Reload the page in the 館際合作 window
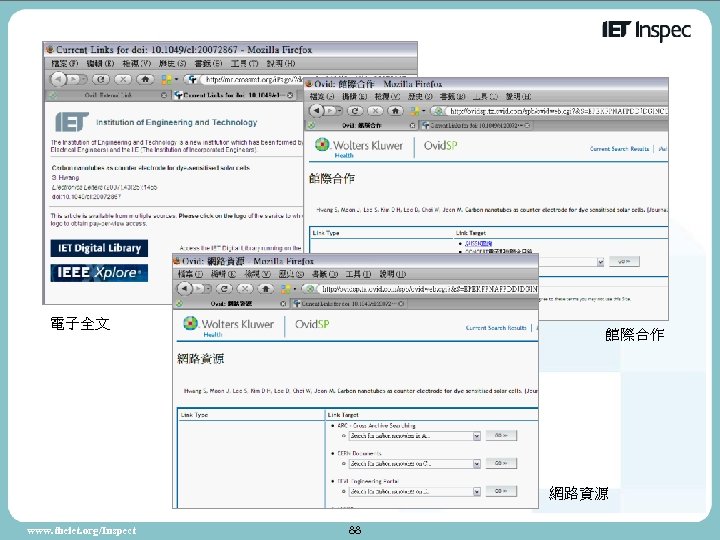Screen dimensions: 720x540 [x=354, y=111]
